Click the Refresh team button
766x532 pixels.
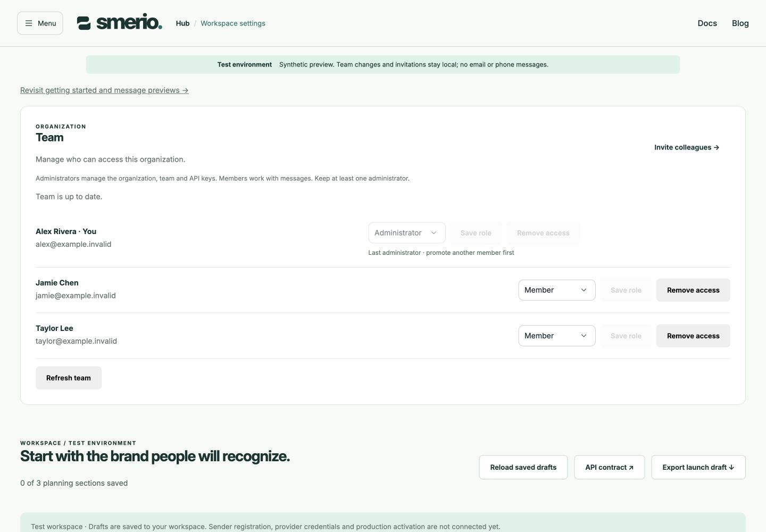coord(69,378)
